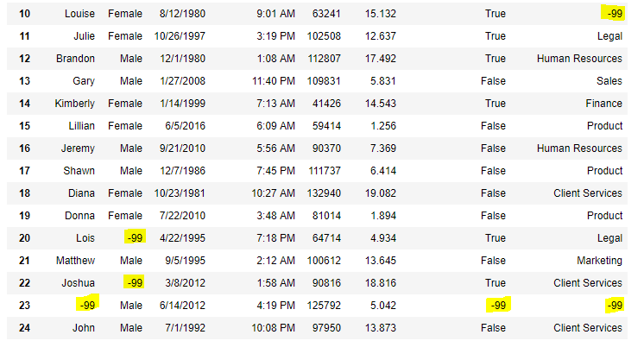Click the highlighted -99 team cell in row 23
Viewport: 644px width, 341px height.
[615, 306]
